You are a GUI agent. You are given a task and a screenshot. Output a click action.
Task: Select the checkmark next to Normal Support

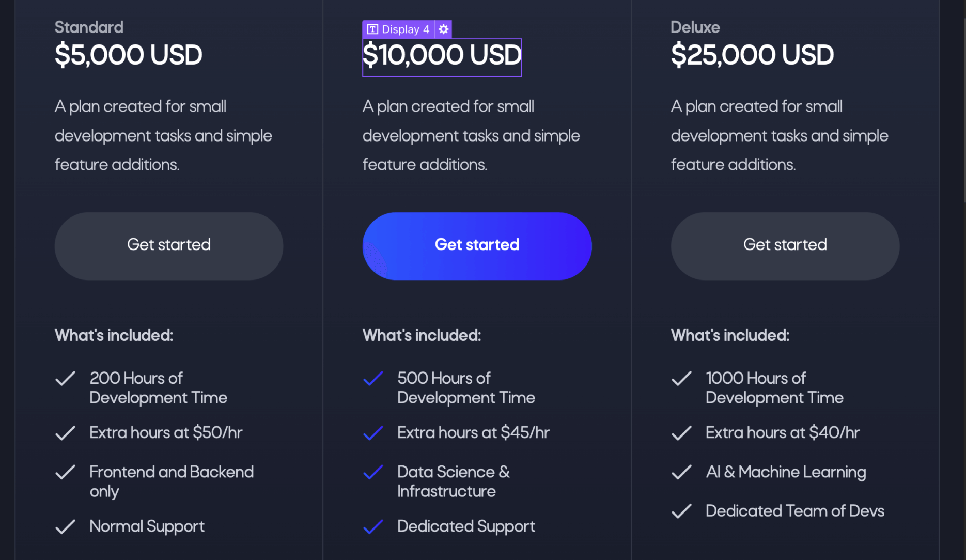[66, 526]
